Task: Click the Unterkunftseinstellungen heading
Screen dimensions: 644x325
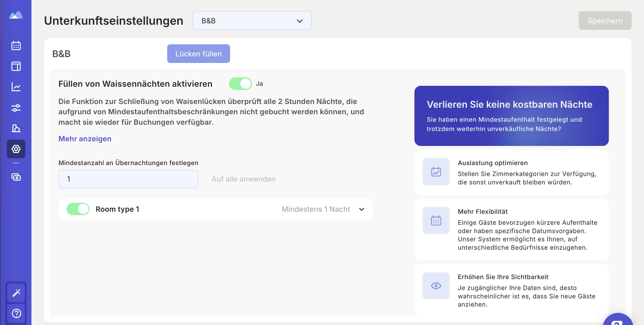Action: (x=114, y=21)
